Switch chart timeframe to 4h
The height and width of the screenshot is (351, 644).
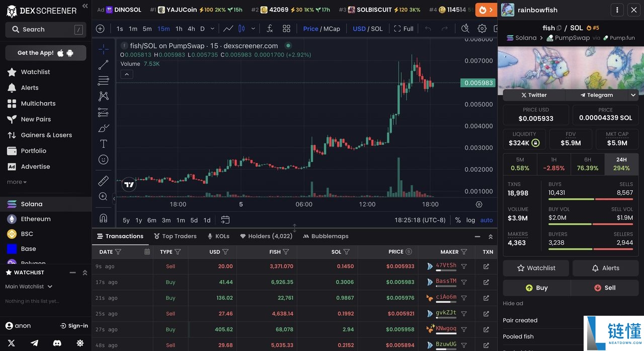[x=191, y=29]
